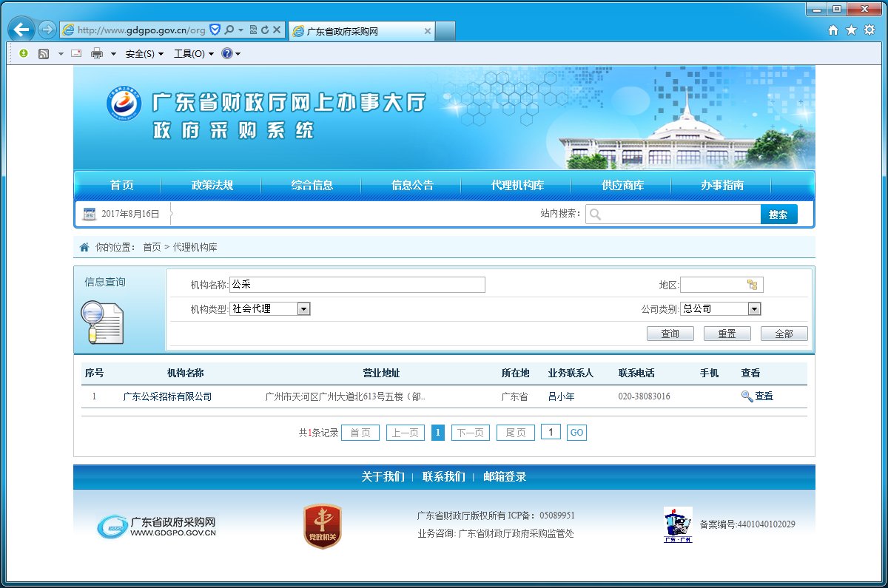Open the 安全(S) menu dropdown
The width and height of the screenshot is (888, 588).
click(x=144, y=54)
